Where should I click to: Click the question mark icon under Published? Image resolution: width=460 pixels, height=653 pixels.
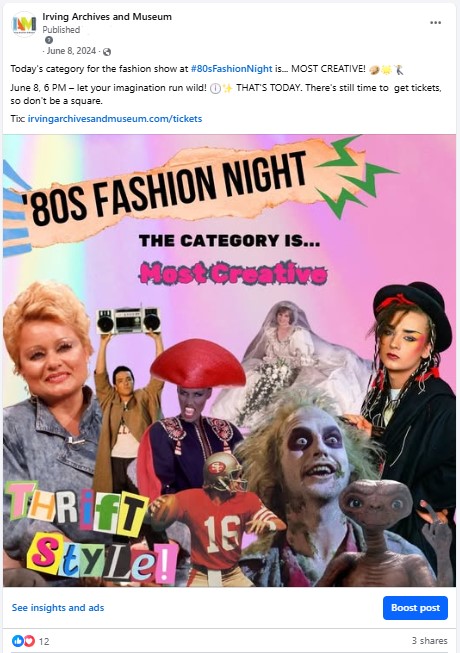pyautogui.click(x=49, y=40)
